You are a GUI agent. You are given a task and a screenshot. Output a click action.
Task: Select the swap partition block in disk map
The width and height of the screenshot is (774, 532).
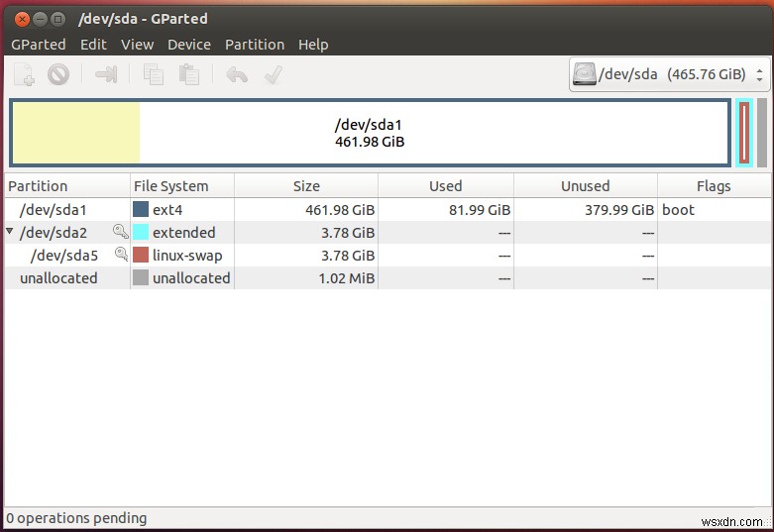tap(744, 133)
